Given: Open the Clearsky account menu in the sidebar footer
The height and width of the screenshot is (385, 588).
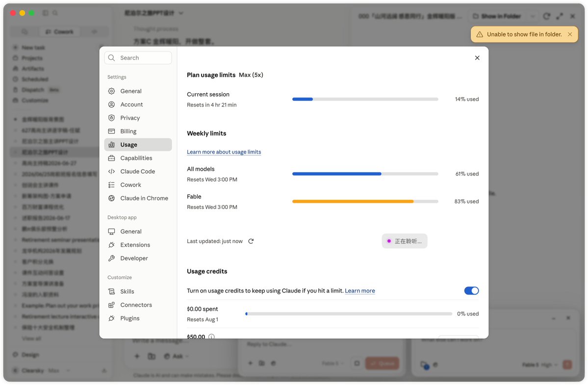Looking at the screenshot, I should pos(41,370).
